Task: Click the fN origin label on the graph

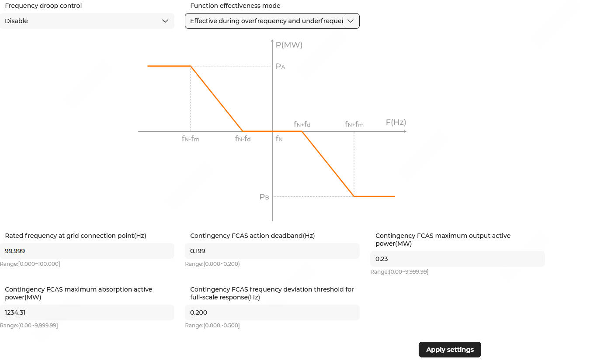Action: (279, 139)
